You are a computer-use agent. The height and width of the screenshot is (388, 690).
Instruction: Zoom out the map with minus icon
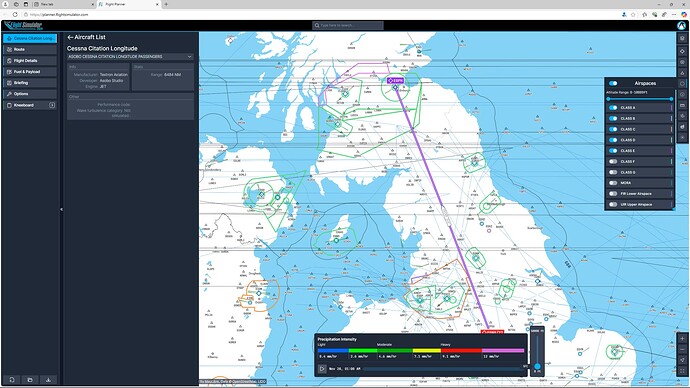pos(682,349)
